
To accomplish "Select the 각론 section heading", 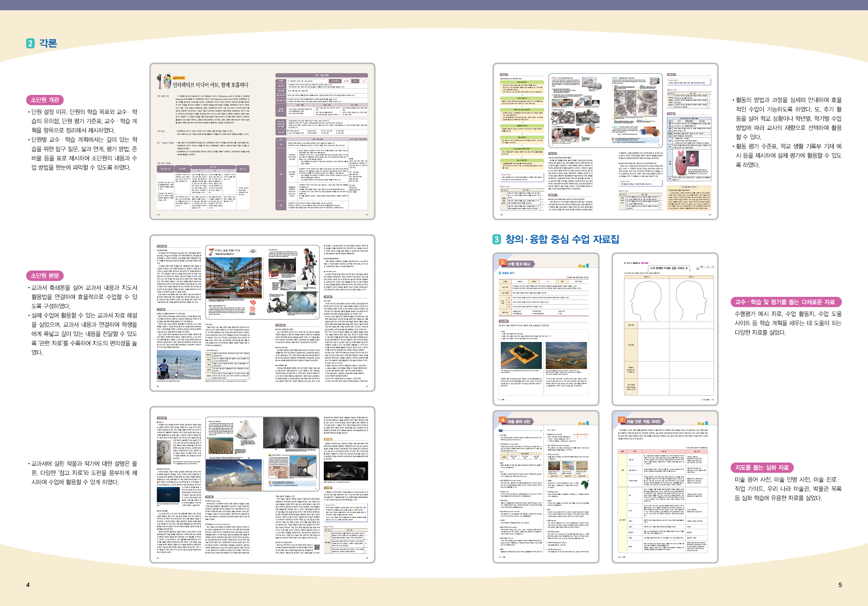I will 48,43.
